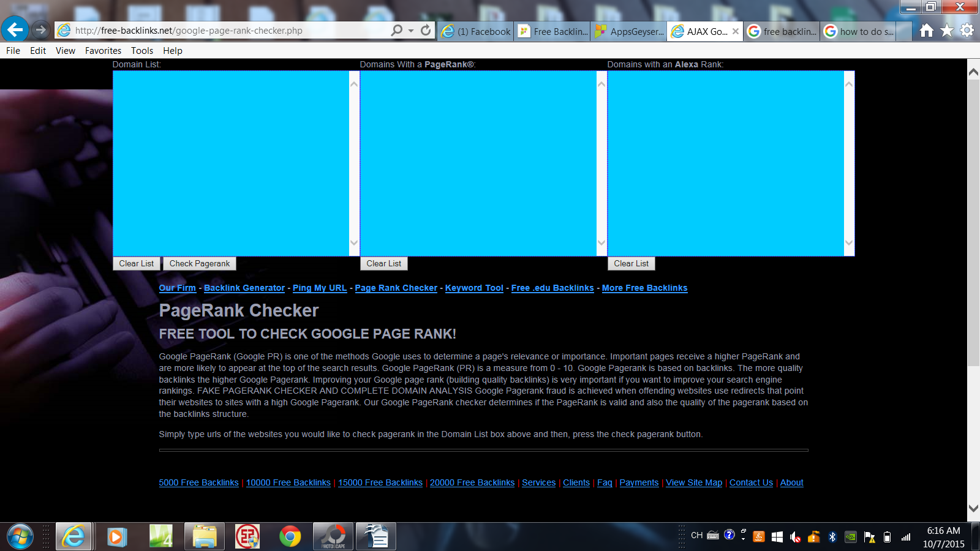Open the Windows Start menu
Viewport: 980px width, 551px height.
tap(20, 537)
